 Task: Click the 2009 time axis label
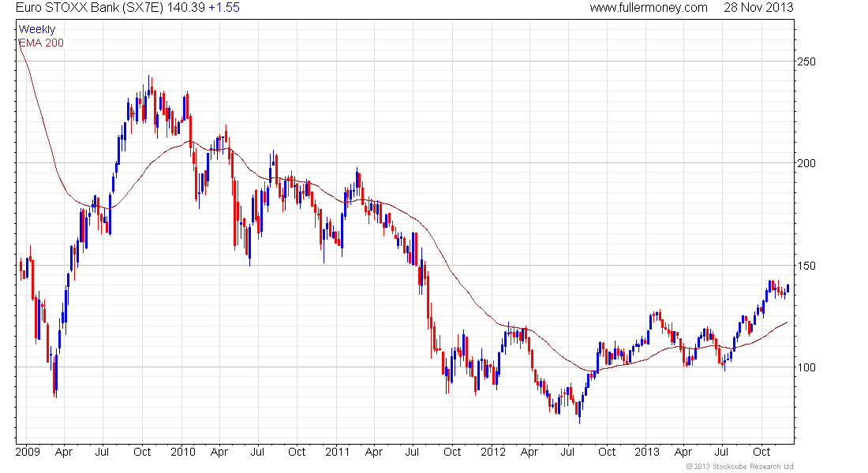point(28,452)
